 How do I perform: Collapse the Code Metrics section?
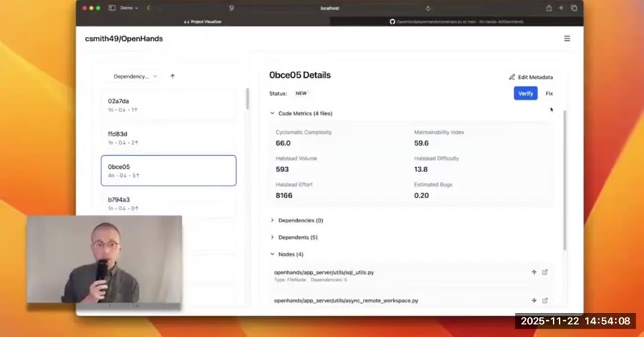tap(301, 114)
